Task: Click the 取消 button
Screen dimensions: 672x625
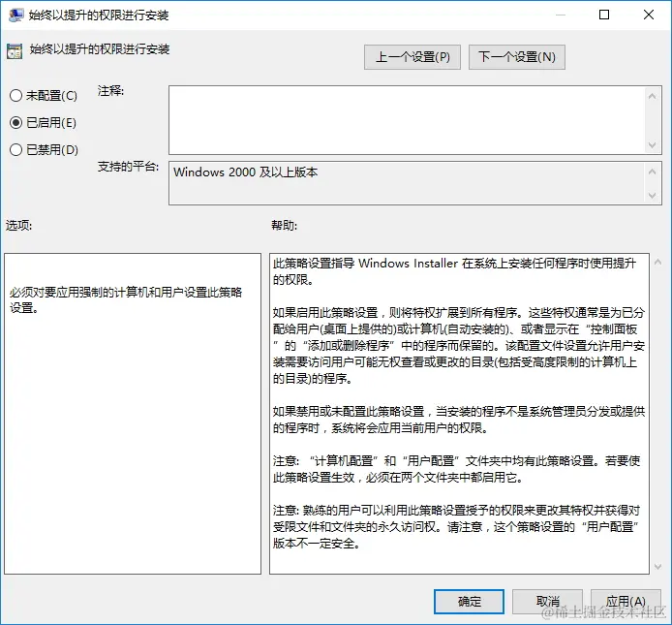Action: (547, 602)
